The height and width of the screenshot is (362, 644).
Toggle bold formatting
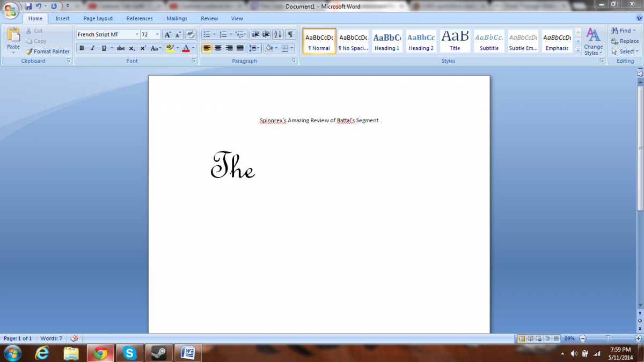tap(82, 48)
